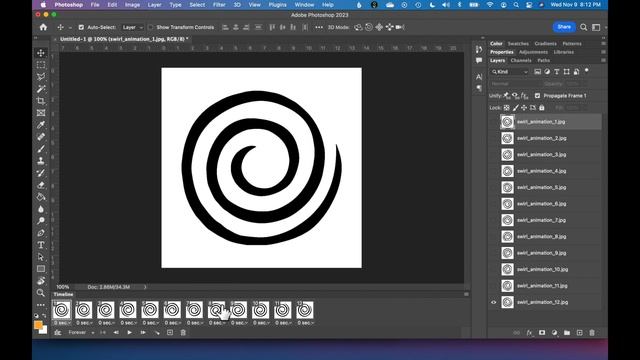Switch to the Adjustments tab
Image resolution: width=640 pixels, height=360 pixels.
tap(533, 52)
